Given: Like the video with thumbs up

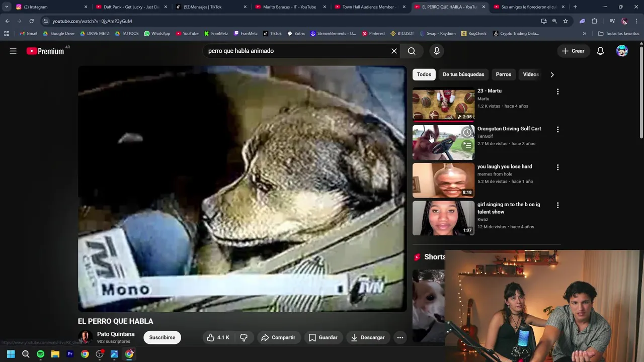Looking at the screenshot, I should point(218,337).
